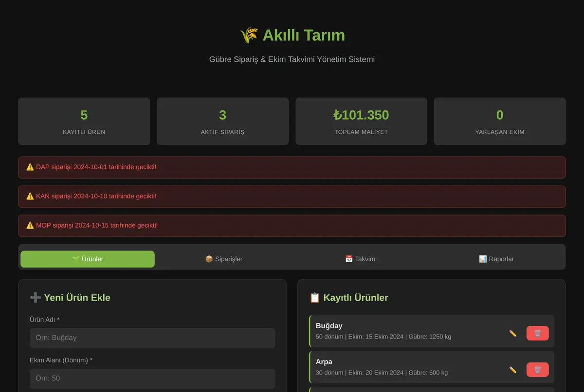
Task: Focus the Ürün Adı input field
Action: pos(152,338)
